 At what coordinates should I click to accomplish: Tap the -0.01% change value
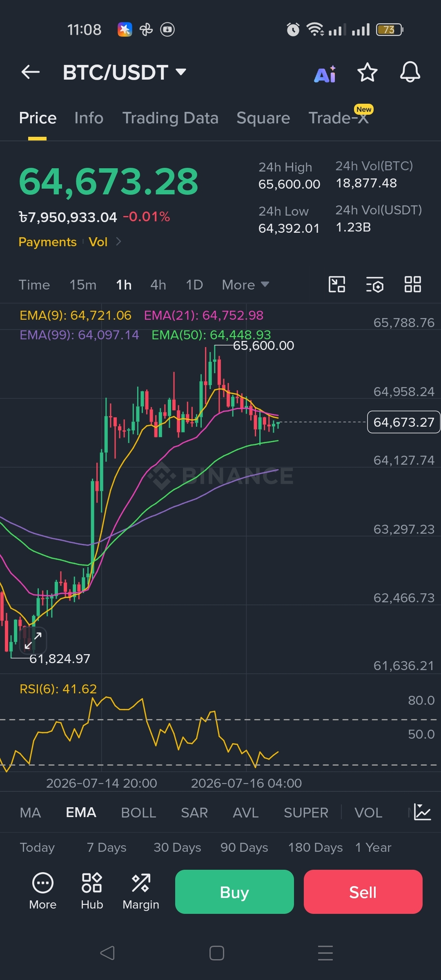click(x=146, y=216)
